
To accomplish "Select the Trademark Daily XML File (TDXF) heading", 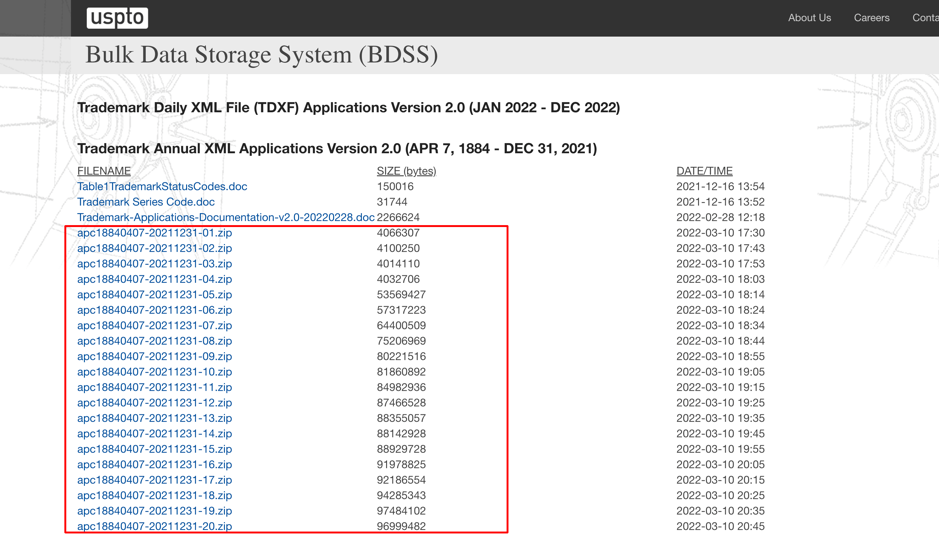I will (349, 108).
